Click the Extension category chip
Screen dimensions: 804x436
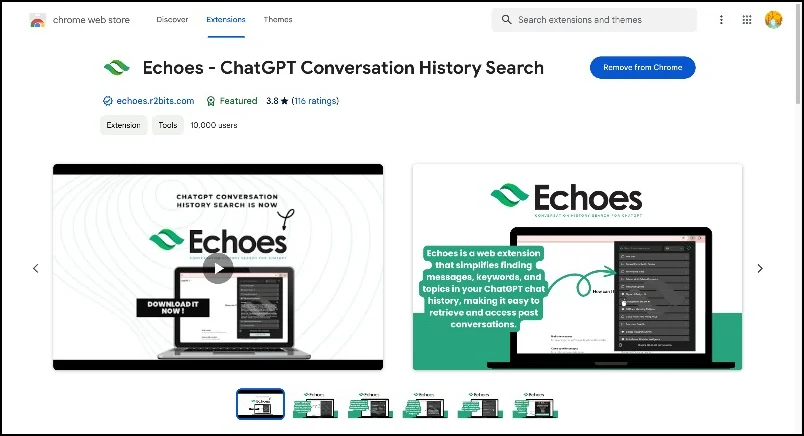coord(123,125)
